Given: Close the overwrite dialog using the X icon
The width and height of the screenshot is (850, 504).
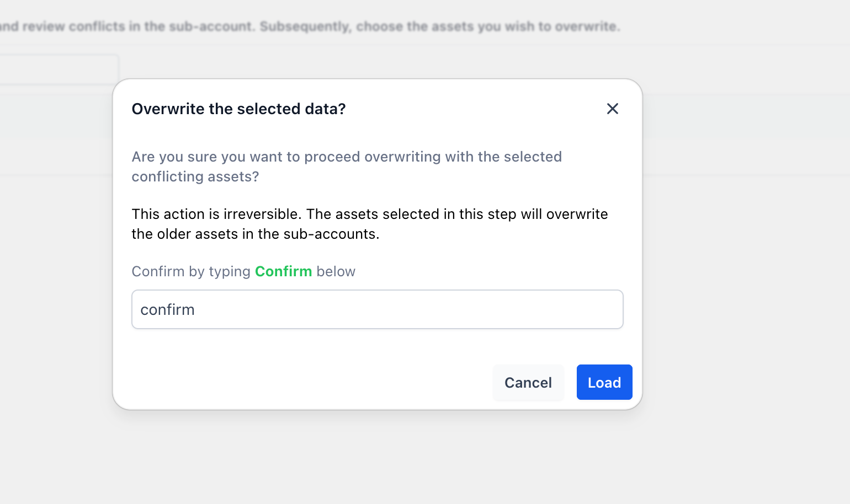Looking at the screenshot, I should pyautogui.click(x=612, y=109).
